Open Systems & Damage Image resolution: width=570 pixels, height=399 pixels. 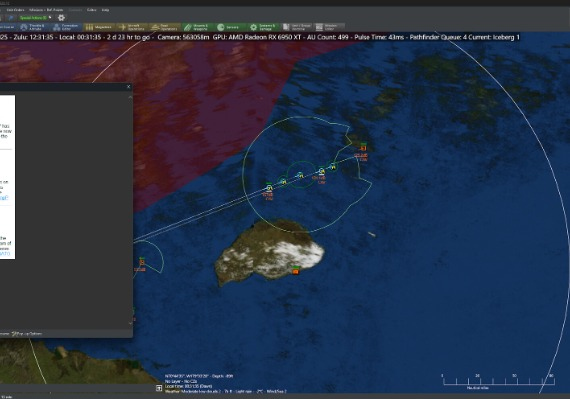click(x=264, y=27)
